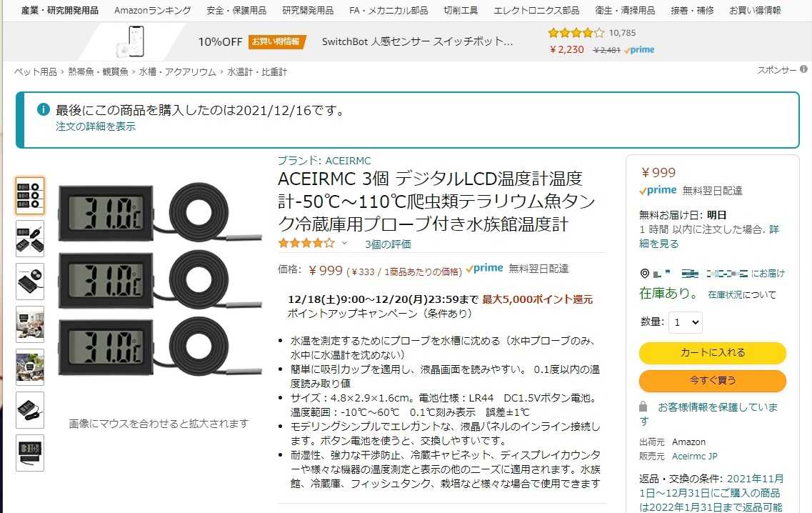This screenshot has height=513, width=812.
Task: Select 切削工具 navigation item
Action: (x=461, y=11)
